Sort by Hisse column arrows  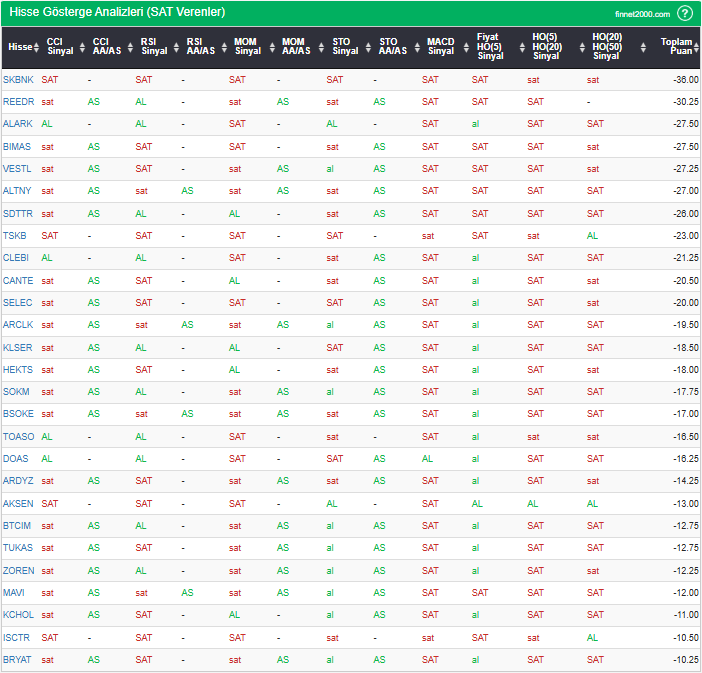36,47
